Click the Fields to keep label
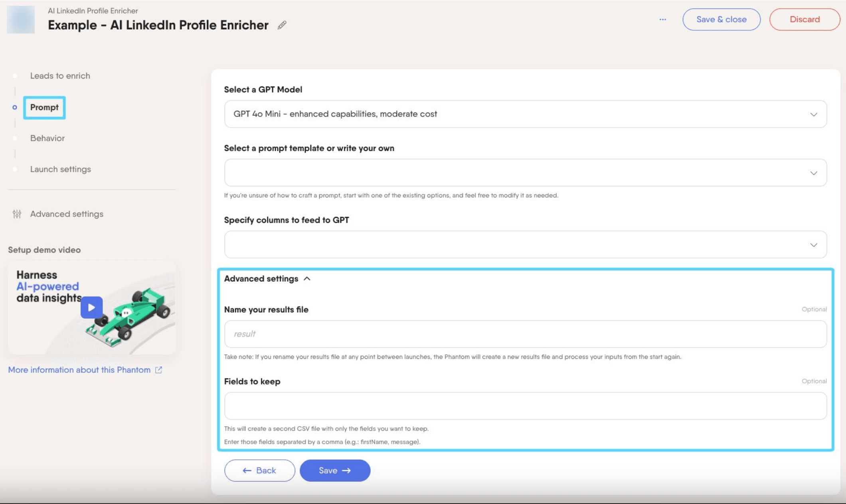The image size is (846, 504). point(252,382)
